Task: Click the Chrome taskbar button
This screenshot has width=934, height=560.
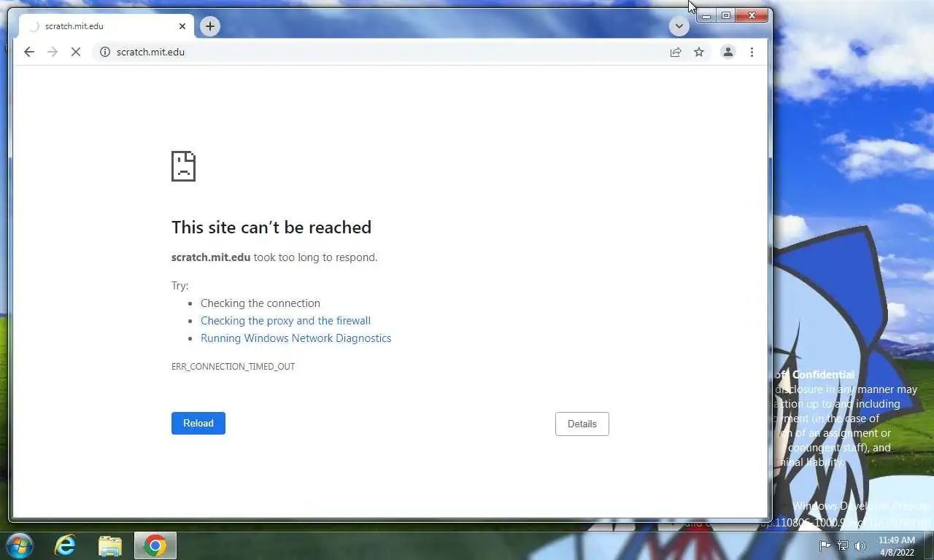Action: click(x=155, y=545)
